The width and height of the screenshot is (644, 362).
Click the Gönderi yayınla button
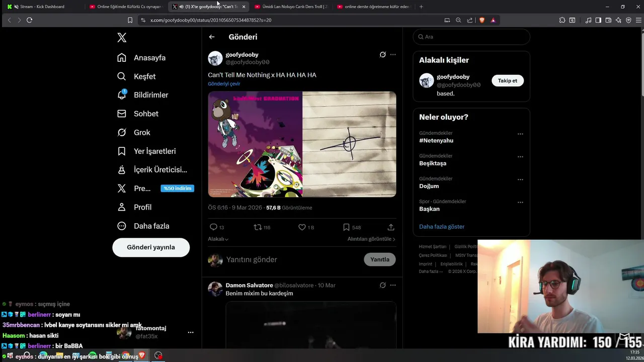pyautogui.click(x=151, y=247)
